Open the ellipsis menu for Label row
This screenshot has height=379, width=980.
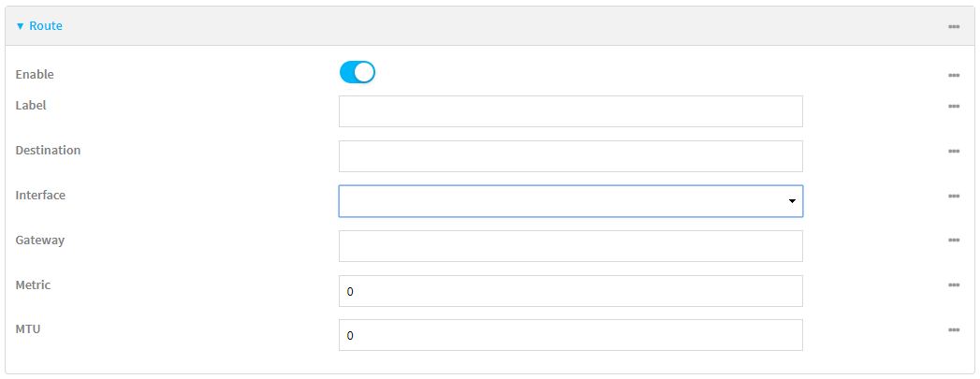(x=953, y=107)
